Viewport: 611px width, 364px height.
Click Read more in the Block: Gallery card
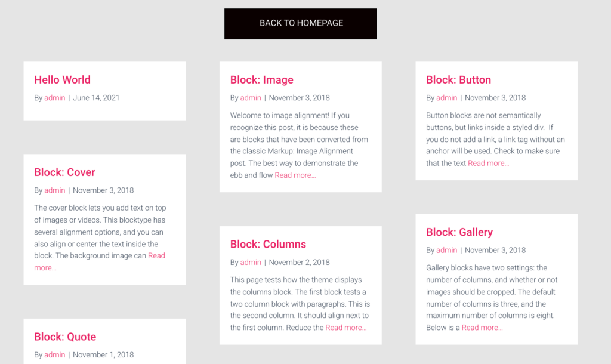click(x=482, y=327)
